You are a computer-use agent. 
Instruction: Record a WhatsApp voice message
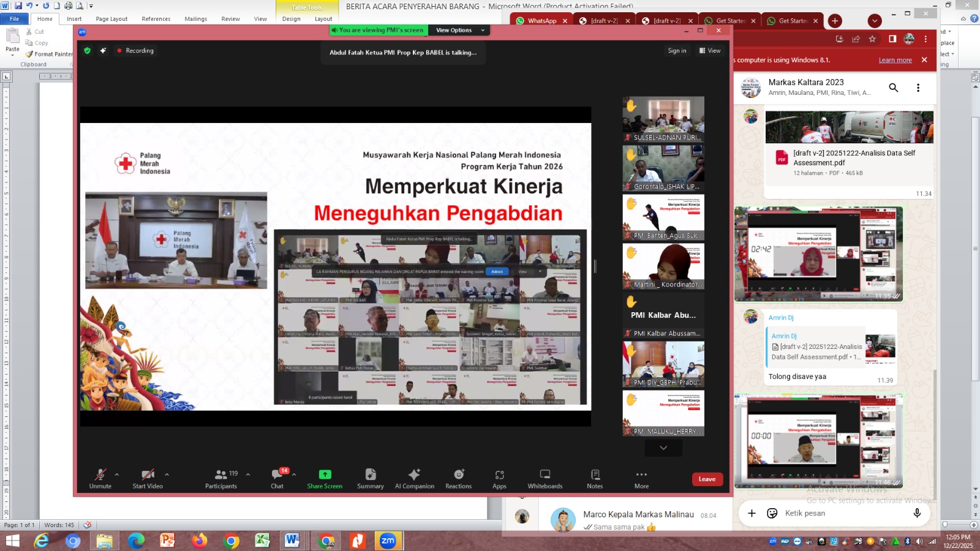(917, 513)
